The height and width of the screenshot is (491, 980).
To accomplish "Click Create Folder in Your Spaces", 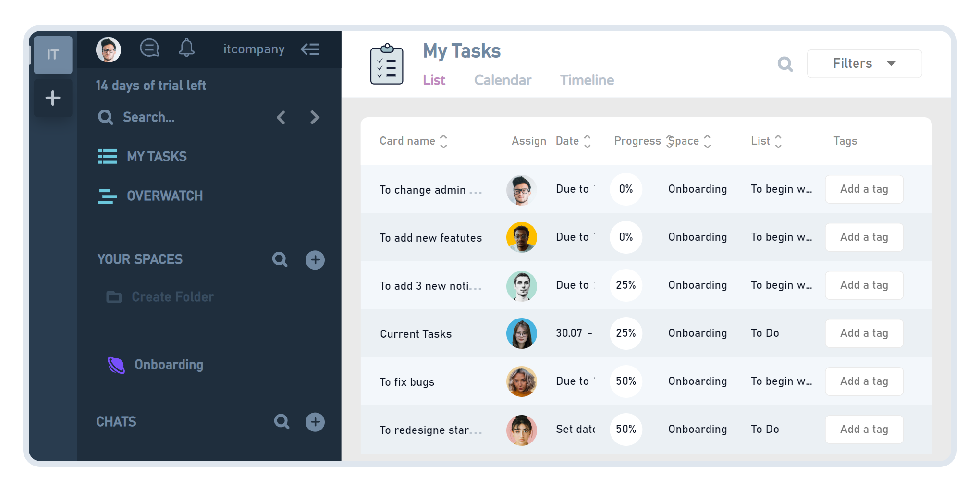I will (172, 296).
